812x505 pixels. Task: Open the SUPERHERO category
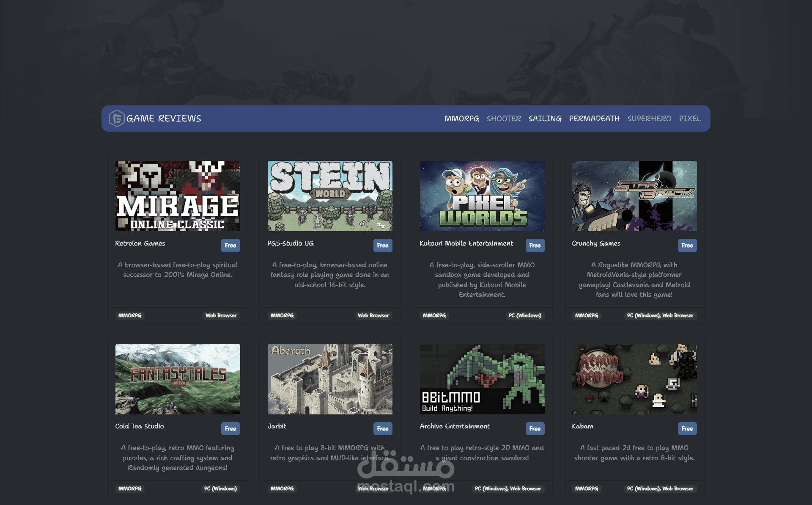pyautogui.click(x=649, y=119)
